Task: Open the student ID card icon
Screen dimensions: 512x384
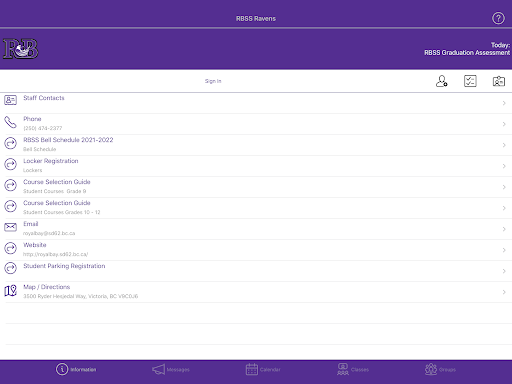Action: point(499,81)
